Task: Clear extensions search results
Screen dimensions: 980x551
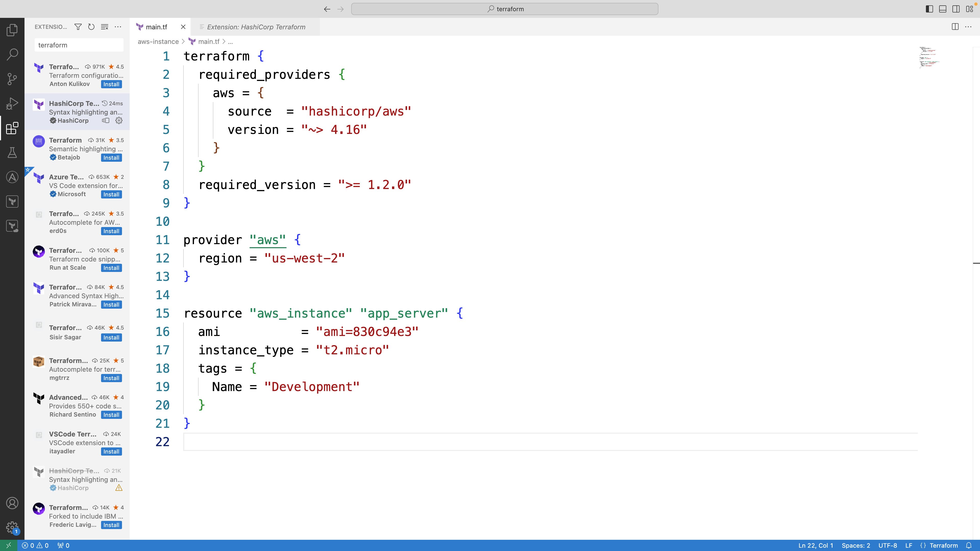Action: [x=105, y=27]
